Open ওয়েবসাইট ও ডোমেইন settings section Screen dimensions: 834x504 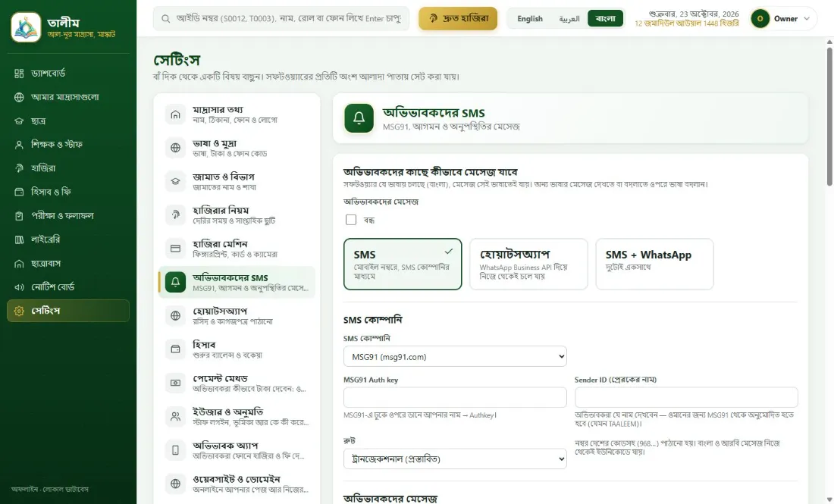(x=237, y=484)
